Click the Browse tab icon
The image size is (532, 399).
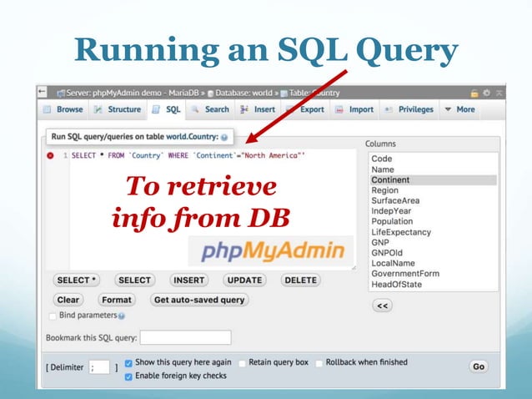tap(47, 109)
